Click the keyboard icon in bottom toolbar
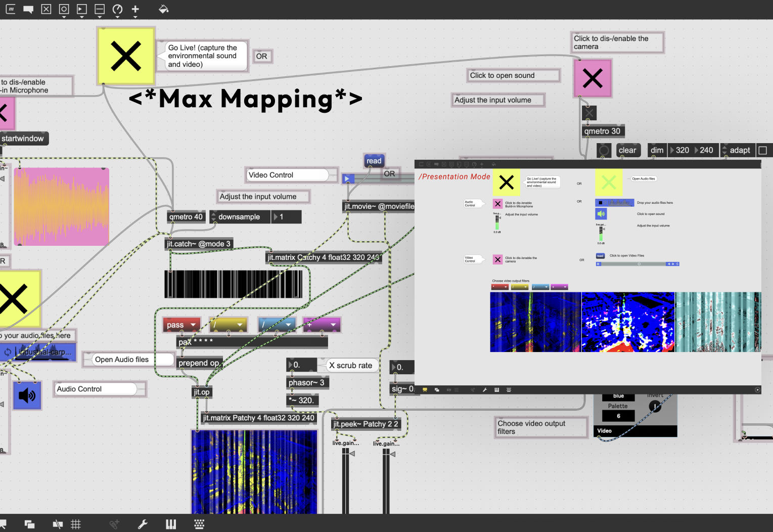This screenshot has width=773, height=532. [x=199, y=524]
